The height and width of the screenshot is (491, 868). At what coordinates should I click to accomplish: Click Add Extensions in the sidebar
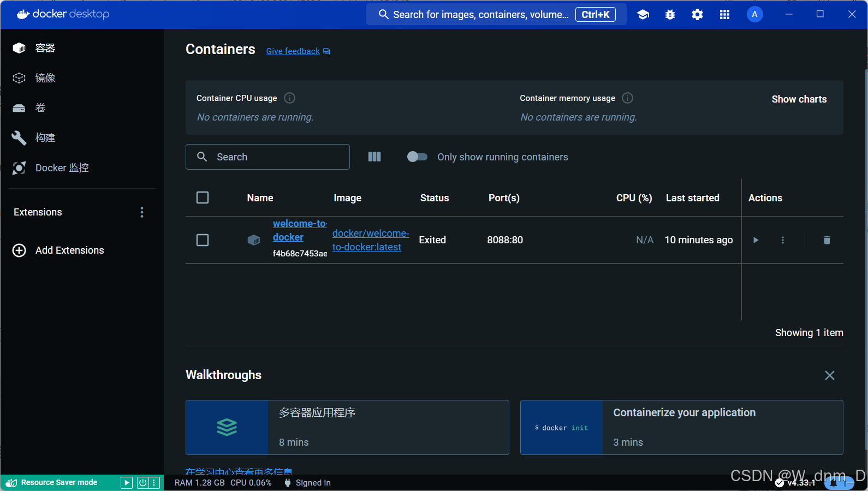pos(58,250)
